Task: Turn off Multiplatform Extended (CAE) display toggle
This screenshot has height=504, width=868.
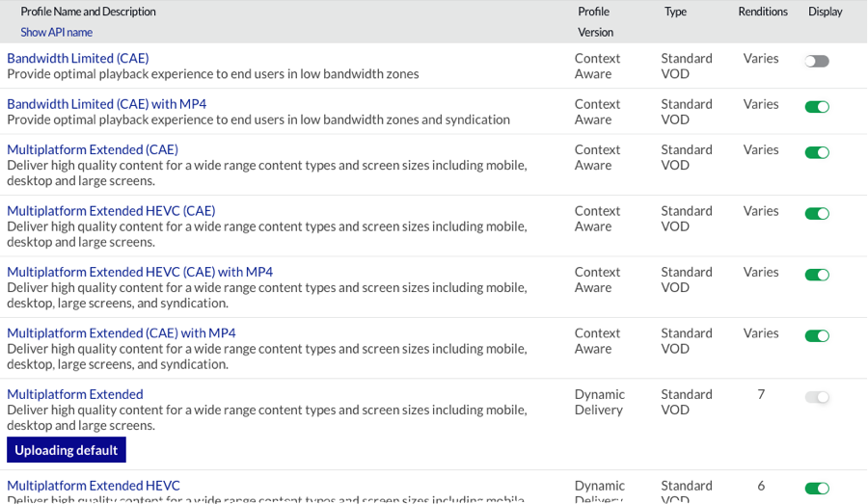Action: tap(817, 152)
